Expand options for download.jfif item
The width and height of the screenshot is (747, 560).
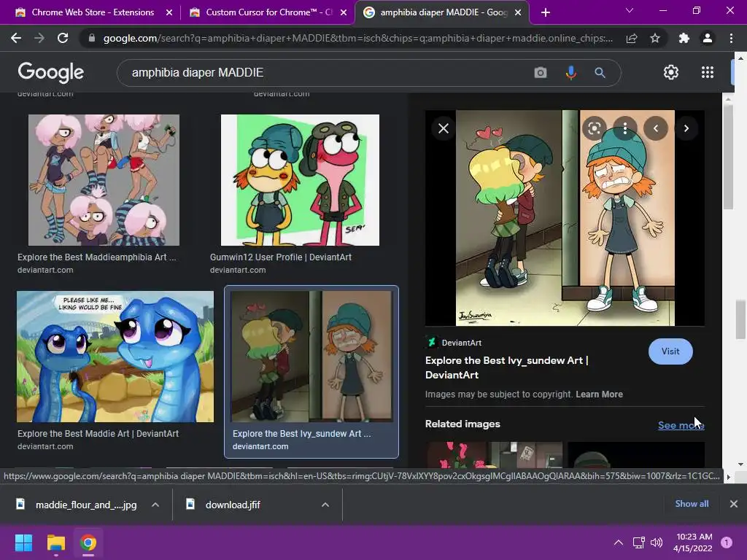[x=325, y=505]
